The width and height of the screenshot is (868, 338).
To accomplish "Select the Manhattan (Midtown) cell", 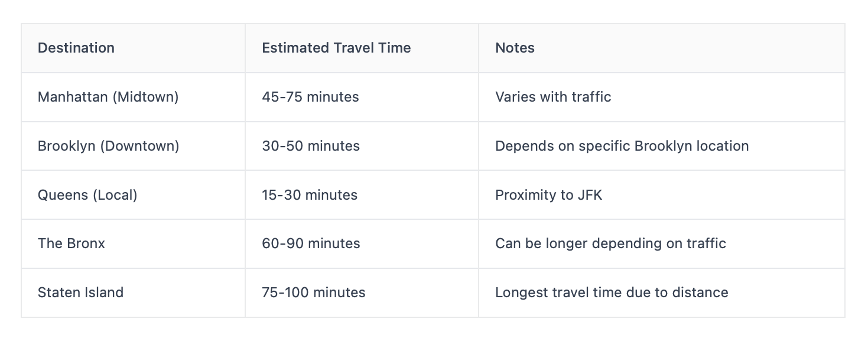I will tap(108, 97).
